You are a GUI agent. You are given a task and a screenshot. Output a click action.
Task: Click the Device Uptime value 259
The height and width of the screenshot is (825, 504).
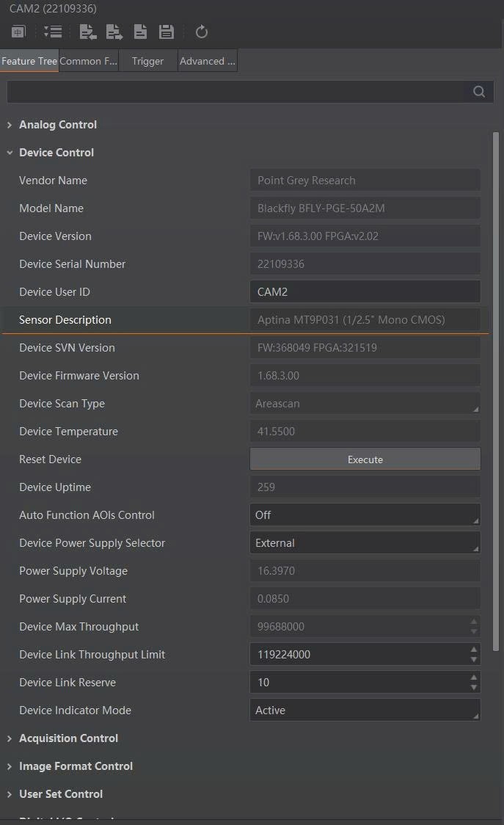pos(365,487)
